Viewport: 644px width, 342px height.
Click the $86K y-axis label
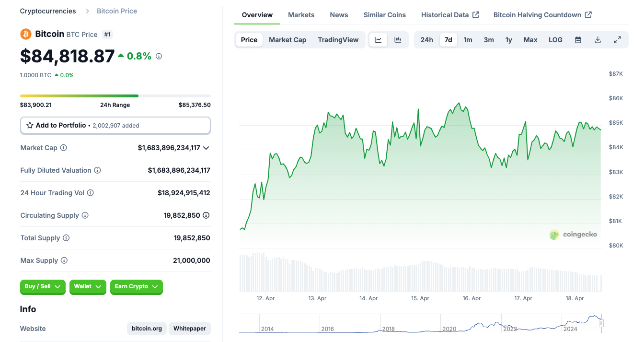click(616, 98)
